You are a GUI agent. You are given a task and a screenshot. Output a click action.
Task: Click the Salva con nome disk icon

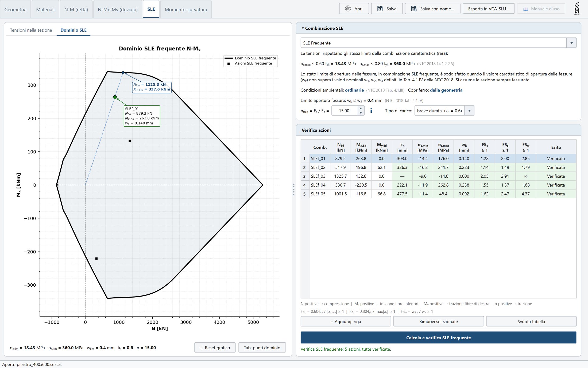pos(414,9)
